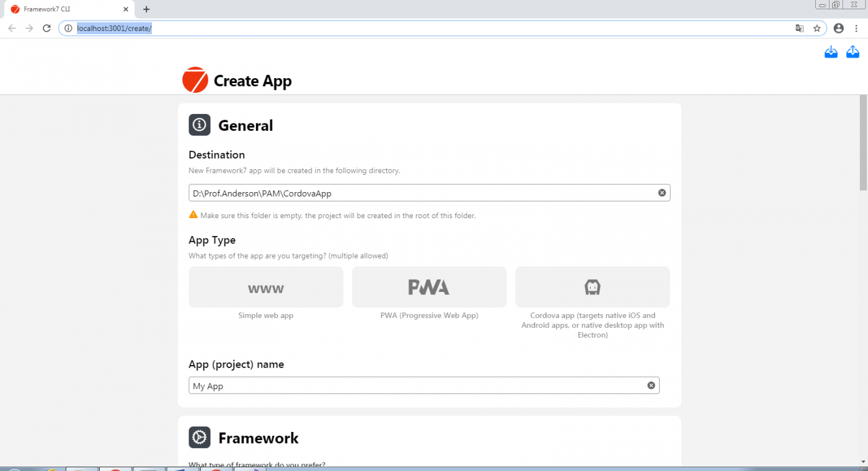Click the 'App (project) name' label
The height and width of the screenshot is (471, 868).
(236, 364)
